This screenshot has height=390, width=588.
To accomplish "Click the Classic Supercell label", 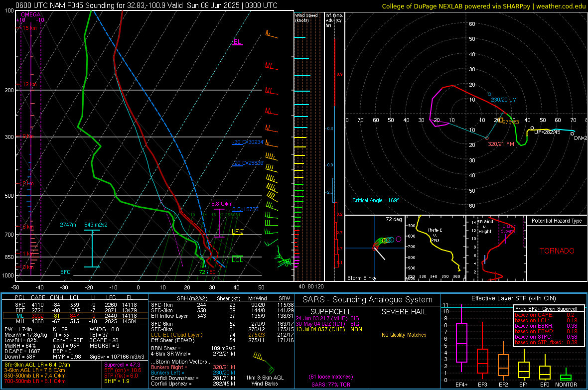I will pyautogui.click(x=509, y=229).
